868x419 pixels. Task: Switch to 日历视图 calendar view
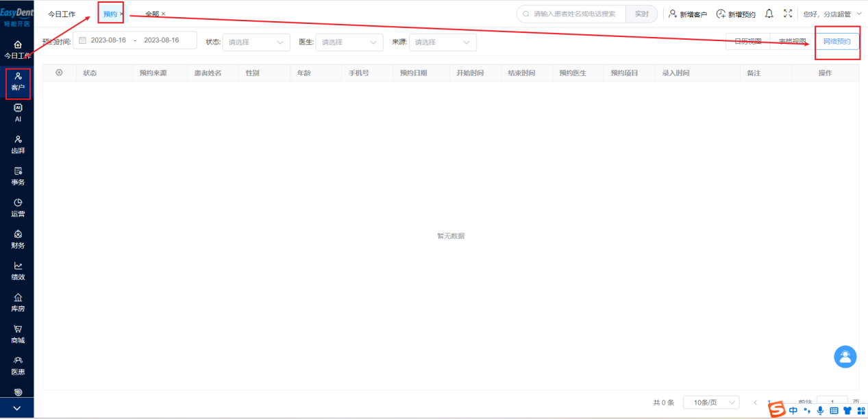click(x=747, y=41)
